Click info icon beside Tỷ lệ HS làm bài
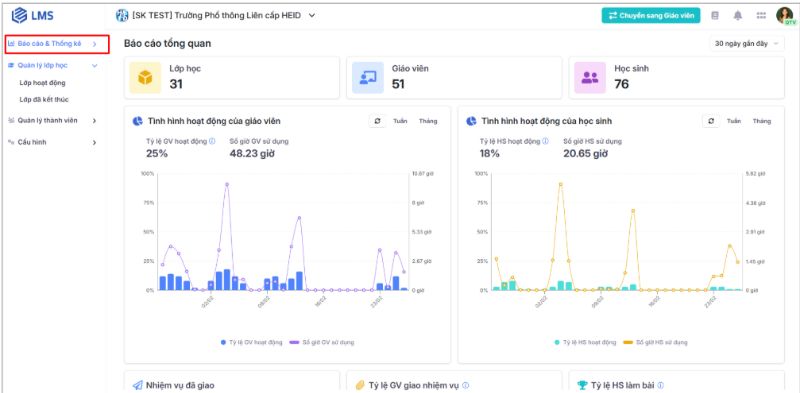Viewport: 800px width, 393px height. pyautogui.click(x=661, y=385)
